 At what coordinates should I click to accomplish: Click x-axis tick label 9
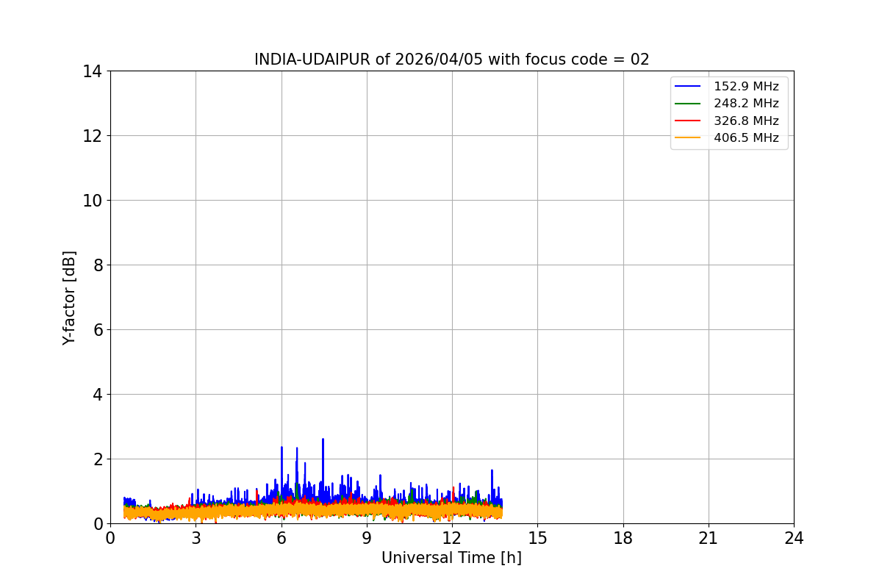tap(367, 538)
